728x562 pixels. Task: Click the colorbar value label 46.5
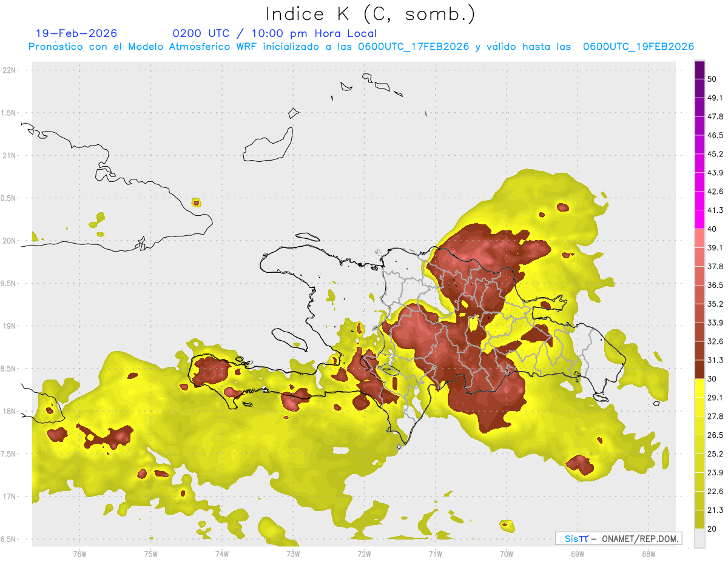click(x=715, y=135)
